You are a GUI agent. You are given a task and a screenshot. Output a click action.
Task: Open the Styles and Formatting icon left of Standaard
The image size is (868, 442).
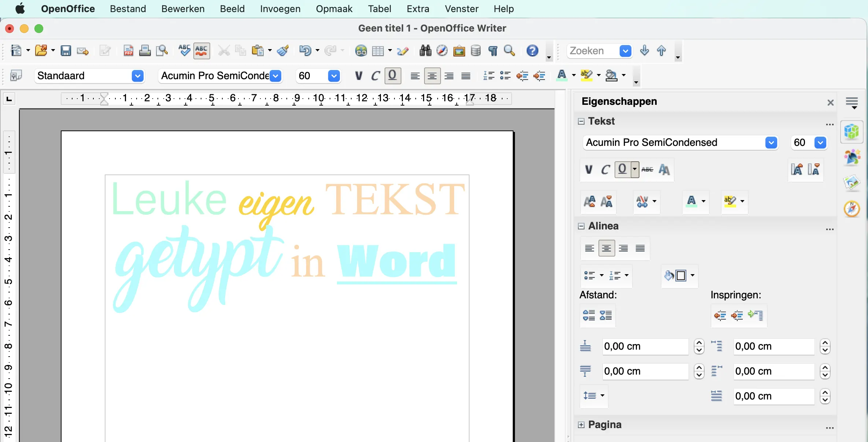pyautogui.click(x=16, y=75)
